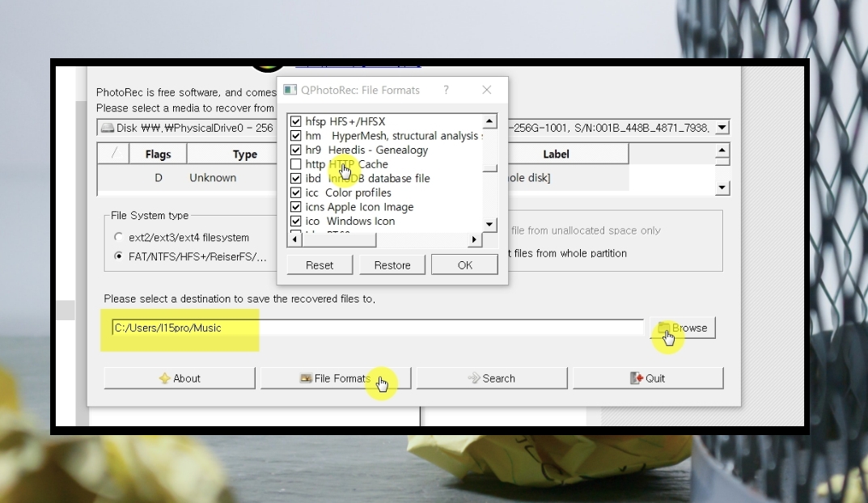Uncheck the hm HyperMesh format

click(295, 136)
